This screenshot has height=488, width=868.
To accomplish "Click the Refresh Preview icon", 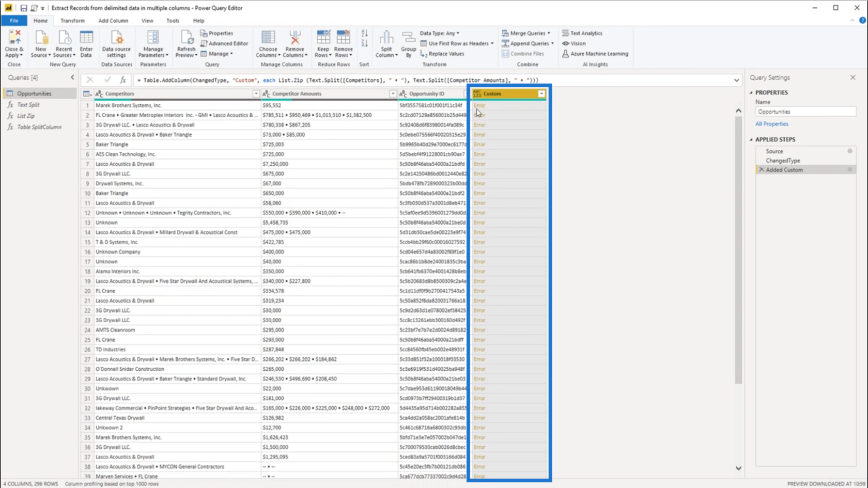I will [186, 37].
